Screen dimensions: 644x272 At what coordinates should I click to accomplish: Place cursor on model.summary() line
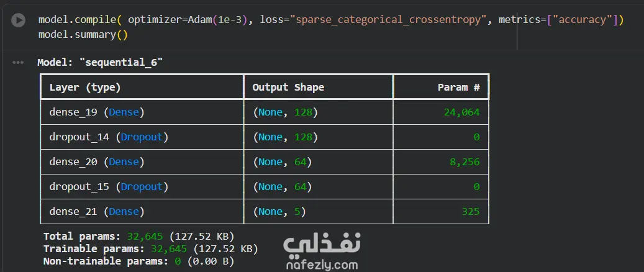[83, 35]
